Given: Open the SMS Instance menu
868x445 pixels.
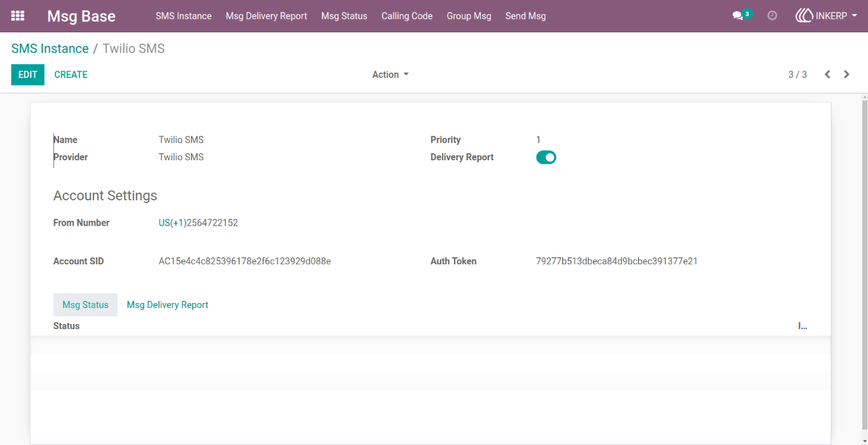Looking at the screenshot, I should pyautogui.click(x=183, y=15).
